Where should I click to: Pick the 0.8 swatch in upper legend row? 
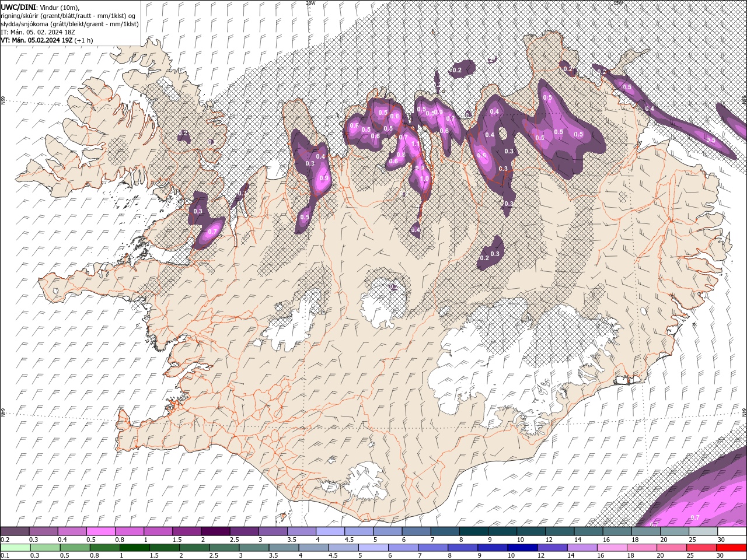[129, 531]
